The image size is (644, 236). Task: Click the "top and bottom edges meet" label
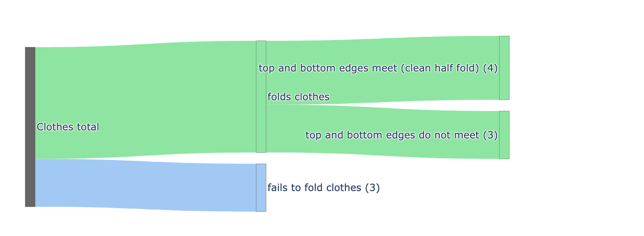(324, 68)
